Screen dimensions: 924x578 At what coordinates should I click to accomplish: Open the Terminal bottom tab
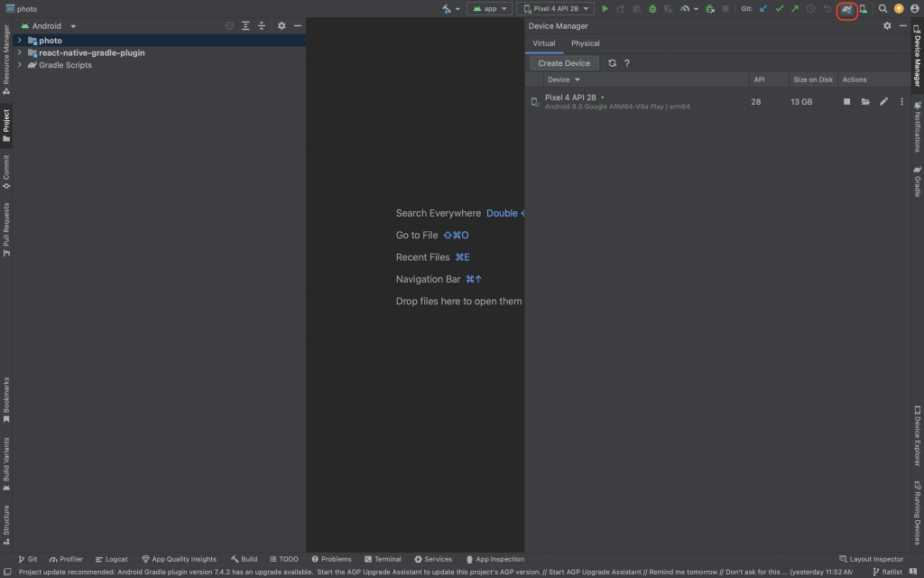pyautogui.click(x=383, y=559)
